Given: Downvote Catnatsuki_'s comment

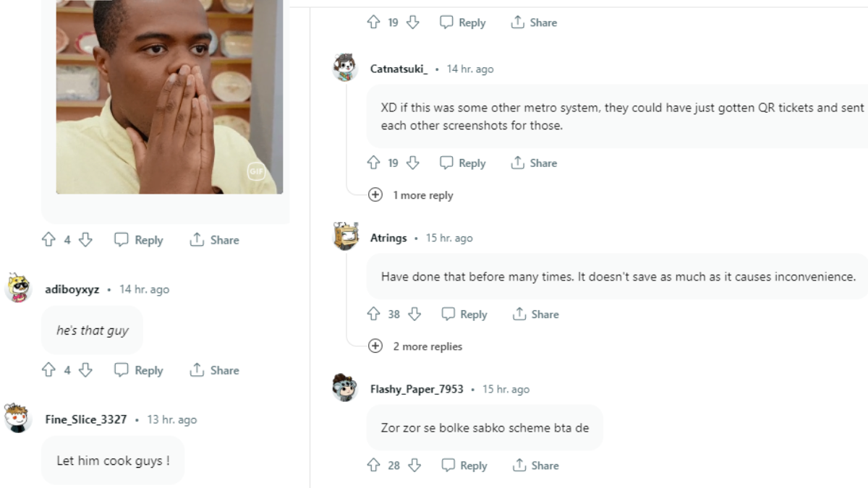Looking at the screenshot, I should click(414, 163).
